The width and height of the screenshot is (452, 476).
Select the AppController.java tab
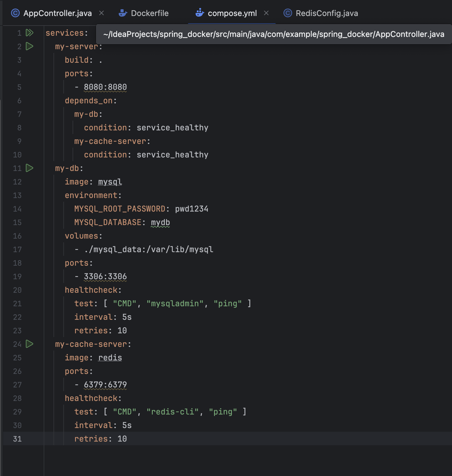[x=58, y=13]
